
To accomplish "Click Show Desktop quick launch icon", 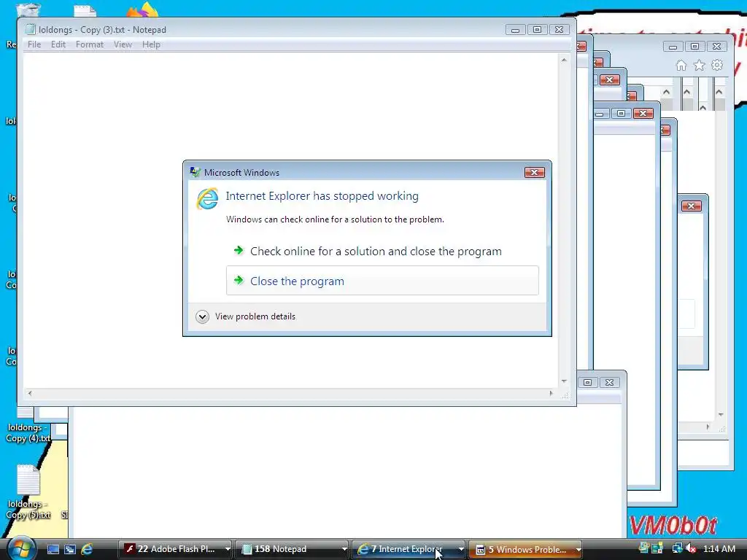I will pyautogui.click(x=53, y=549).
